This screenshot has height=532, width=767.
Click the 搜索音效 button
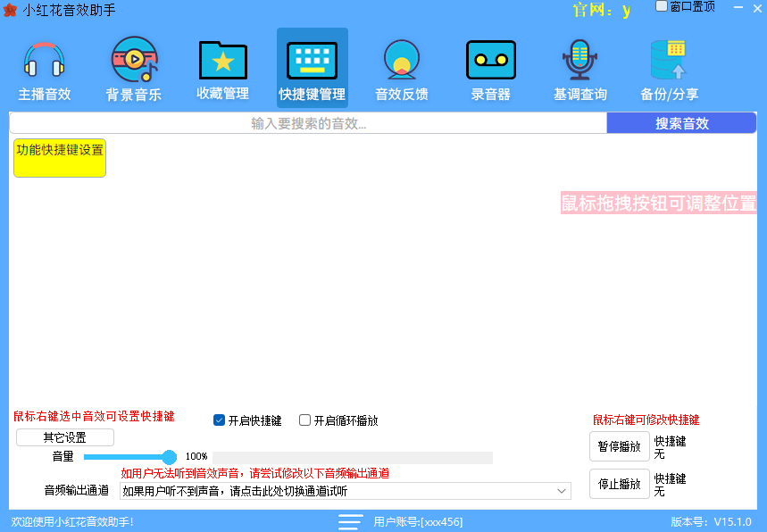pyautogui.click(x=681, y=123)
